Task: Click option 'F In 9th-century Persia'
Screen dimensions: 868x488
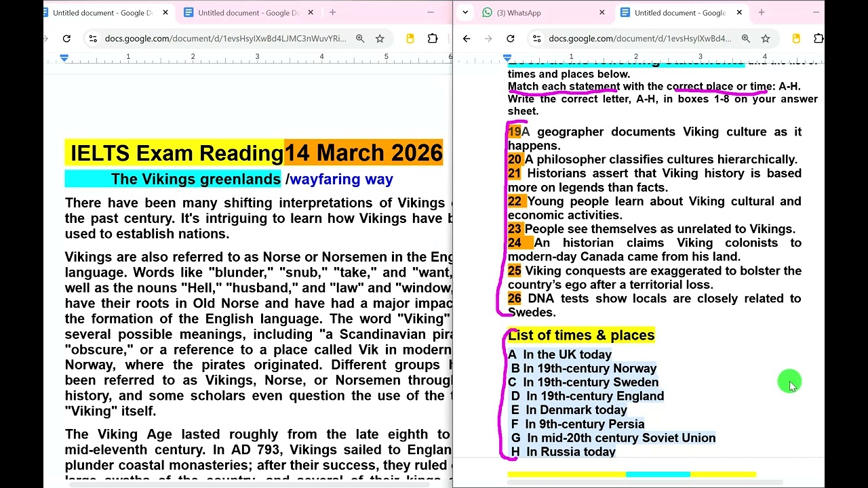Action: coord(578,424)
